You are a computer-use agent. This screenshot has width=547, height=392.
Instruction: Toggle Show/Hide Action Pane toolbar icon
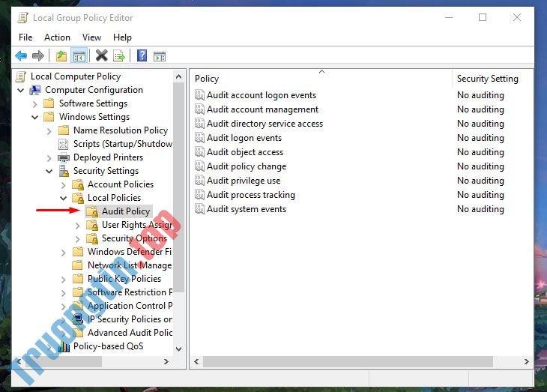coord(160,56)
